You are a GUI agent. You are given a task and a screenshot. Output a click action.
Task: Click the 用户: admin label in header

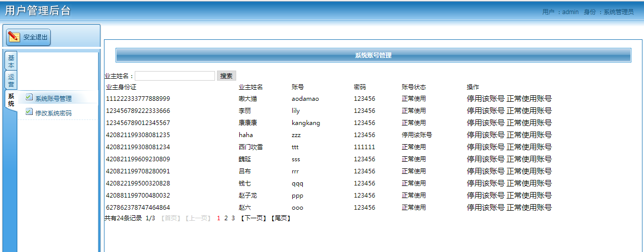click(x=560, y=12)
